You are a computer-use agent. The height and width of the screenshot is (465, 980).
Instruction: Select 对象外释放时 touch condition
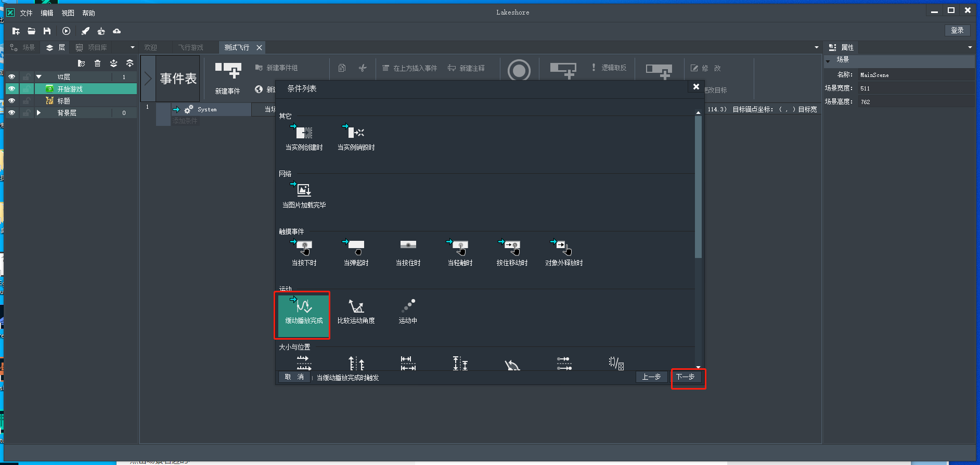[x=564, y=253]
